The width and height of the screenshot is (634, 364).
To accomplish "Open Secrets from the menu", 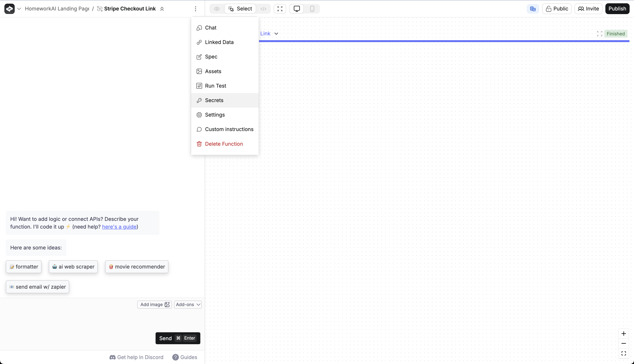I will tap(214, 100).
